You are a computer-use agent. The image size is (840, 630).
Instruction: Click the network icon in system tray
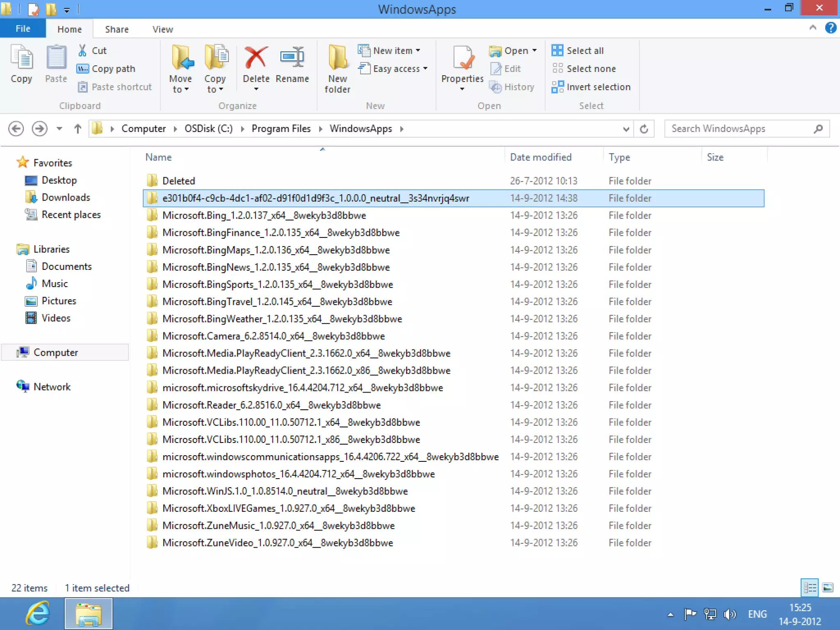710,614
